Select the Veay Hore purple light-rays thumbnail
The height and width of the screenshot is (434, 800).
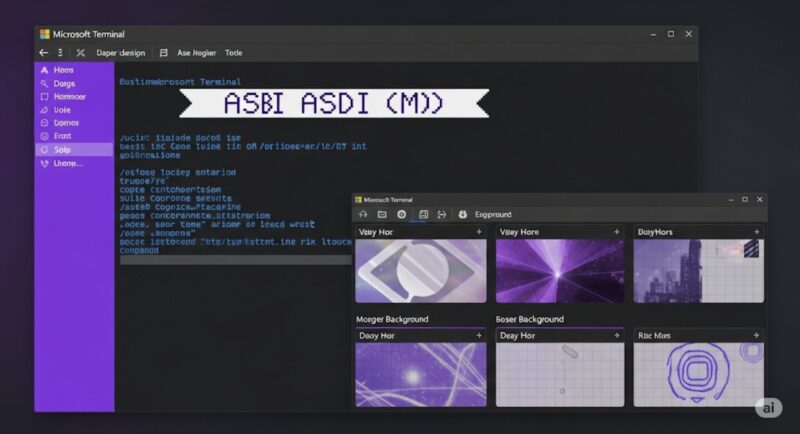[560, 271]
